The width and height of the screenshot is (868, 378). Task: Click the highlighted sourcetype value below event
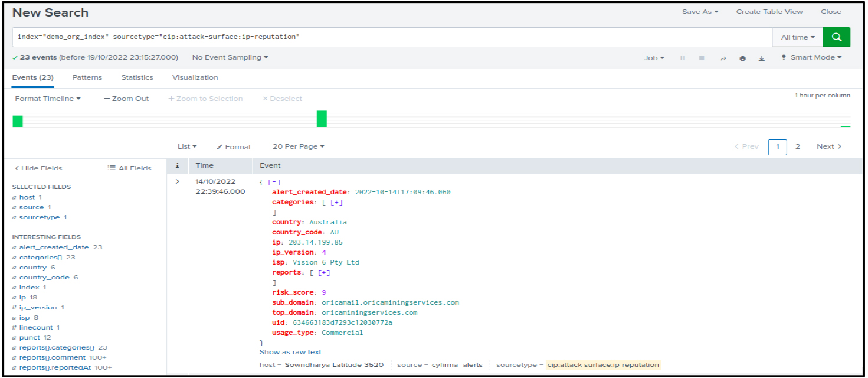pyautogui.click(x=602, y=365)
